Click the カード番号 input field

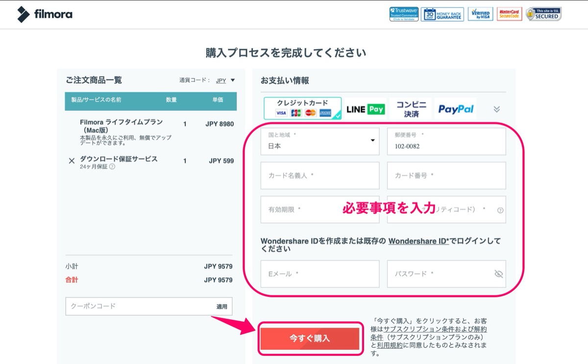click(446, 175)
